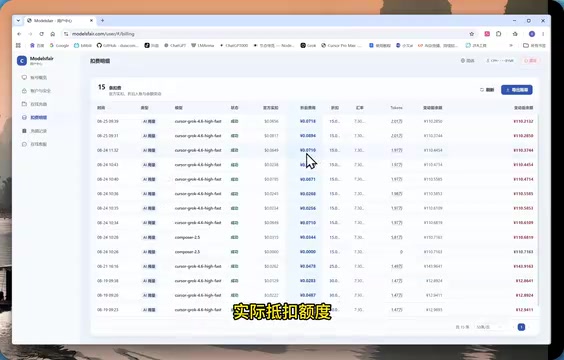
Task: Open the browser home page icon
Action: pyautogui.click(x=53, y=34)
